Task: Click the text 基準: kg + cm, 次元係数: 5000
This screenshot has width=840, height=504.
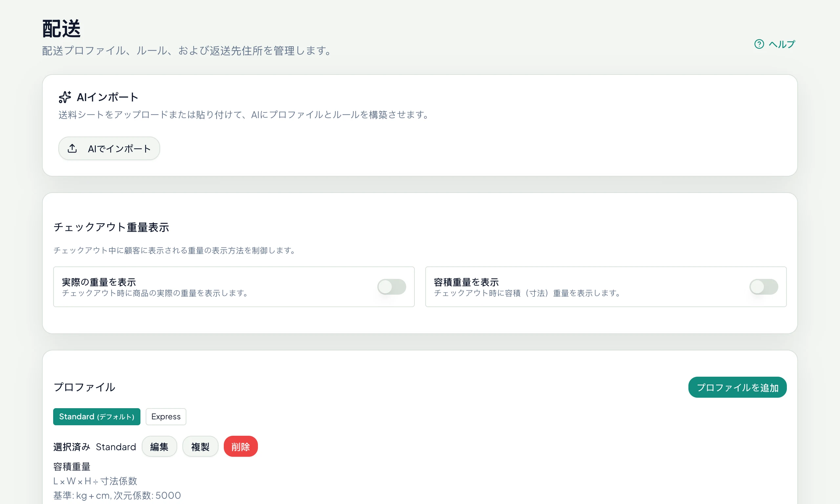Action: click(x=117, y=495)
